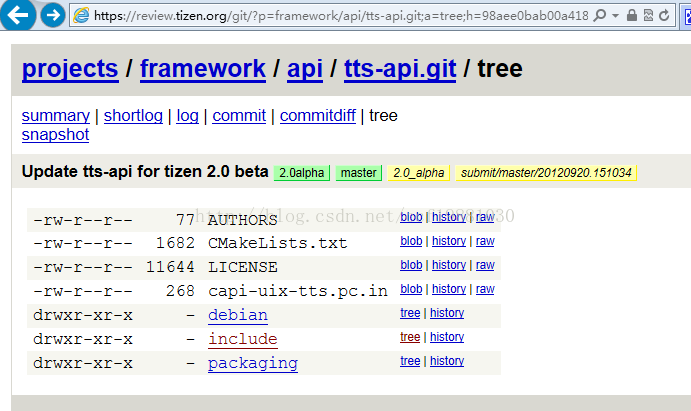Open raw link for LICENSE
This screenshot has height=411, width=691.
[x=485, y=265]
